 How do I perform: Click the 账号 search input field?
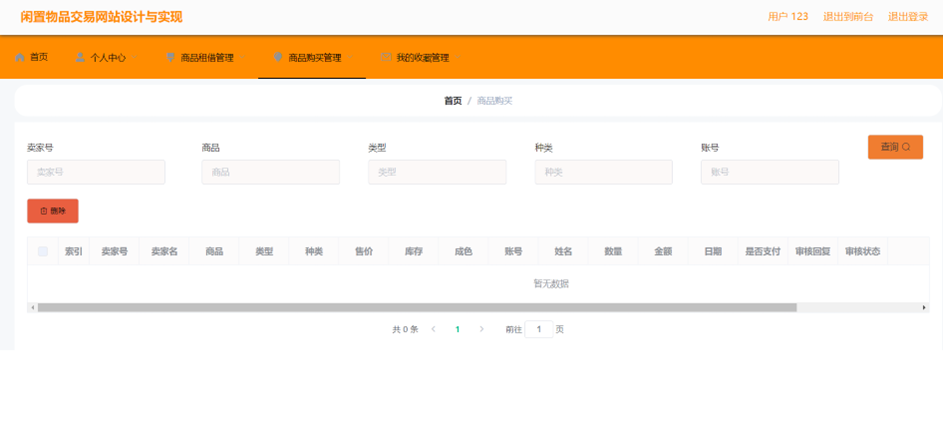(x=770, y=172)
